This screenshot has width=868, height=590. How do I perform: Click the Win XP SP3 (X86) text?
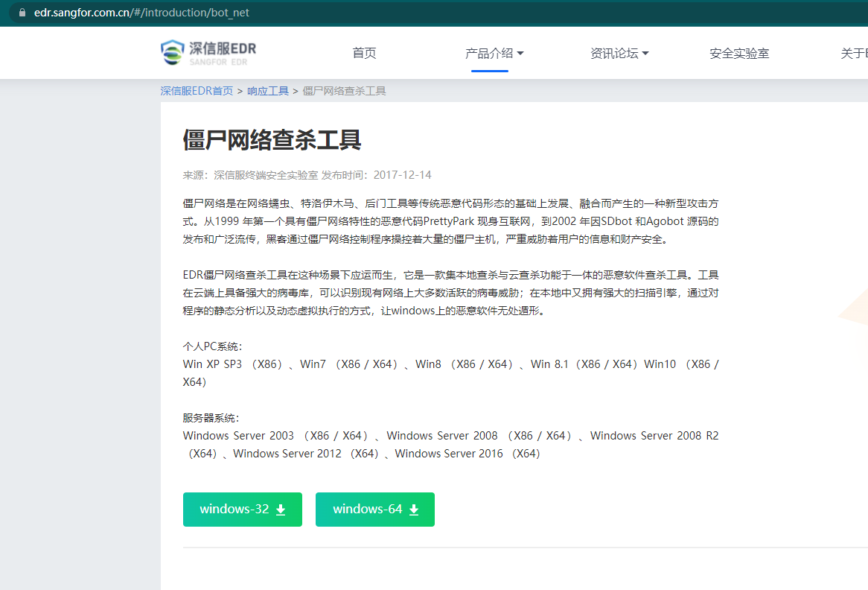pyautogui.click(x=232, y=364)
